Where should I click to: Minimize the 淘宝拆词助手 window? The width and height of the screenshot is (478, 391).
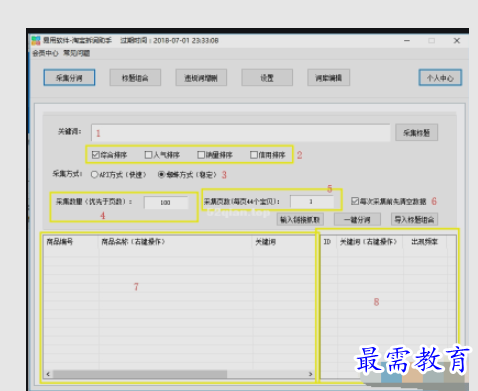[407, 41]
